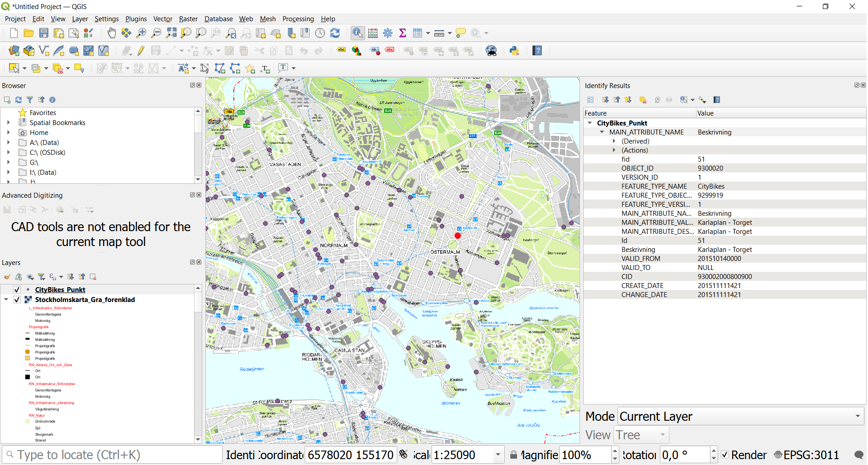Click the Feature column header
Viewport: 868px width, 465px height.
click(639, 113)
